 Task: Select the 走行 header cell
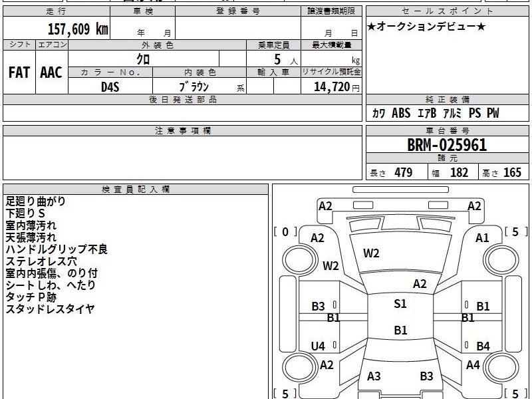[57, 11]
